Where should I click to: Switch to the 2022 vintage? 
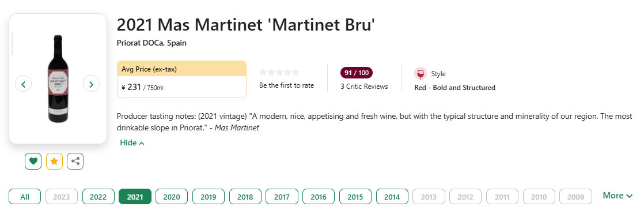point(98,197)
